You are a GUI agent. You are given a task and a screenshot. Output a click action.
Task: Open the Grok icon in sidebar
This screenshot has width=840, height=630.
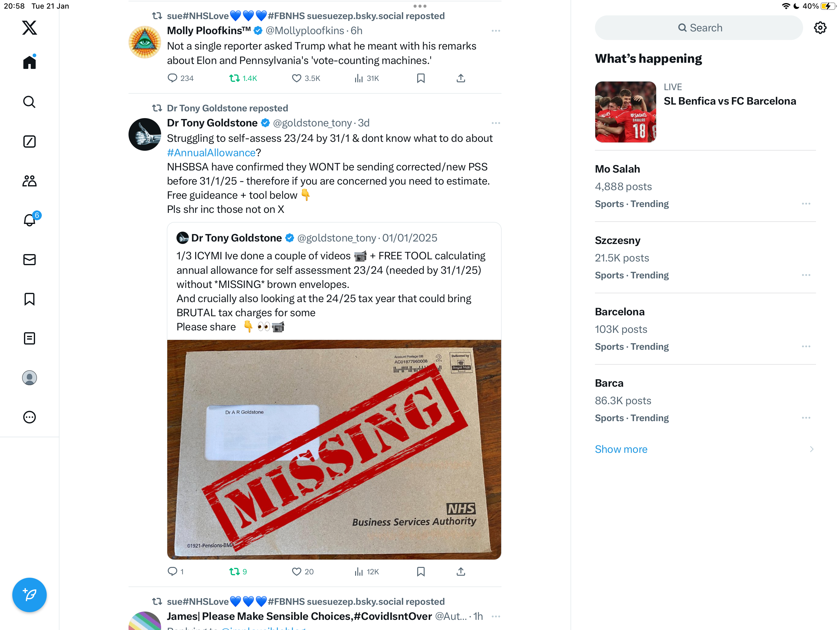[29, 142]
